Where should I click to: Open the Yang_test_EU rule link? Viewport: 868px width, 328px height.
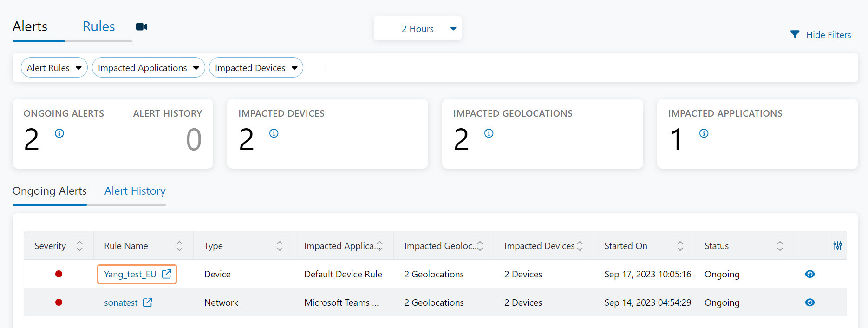pos(130,274)
